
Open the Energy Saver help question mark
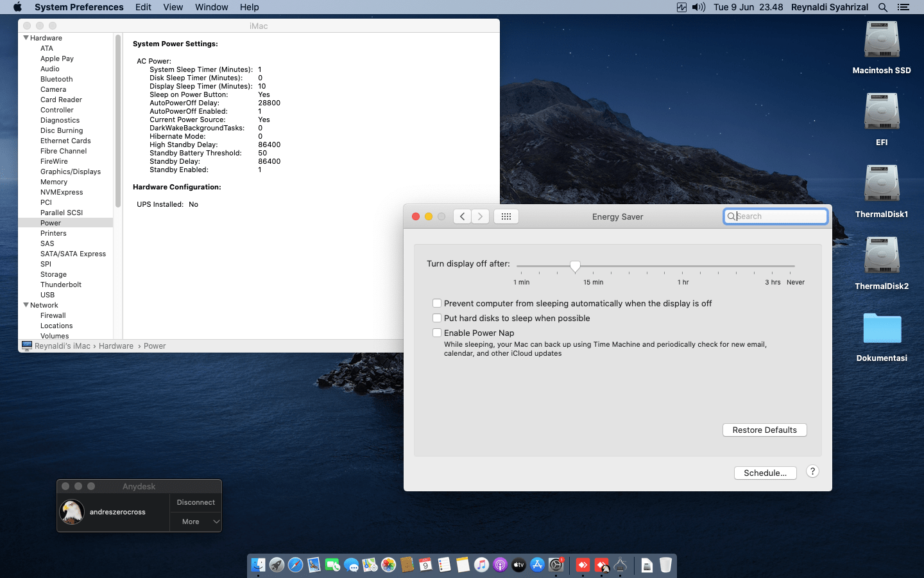(812, 471)
